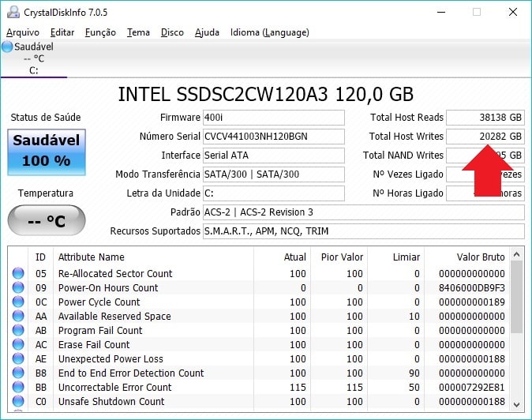Screen dimensions: 532x420
Task: Select the Unexpected Power Loss row
Action: [x=259, y=359]
